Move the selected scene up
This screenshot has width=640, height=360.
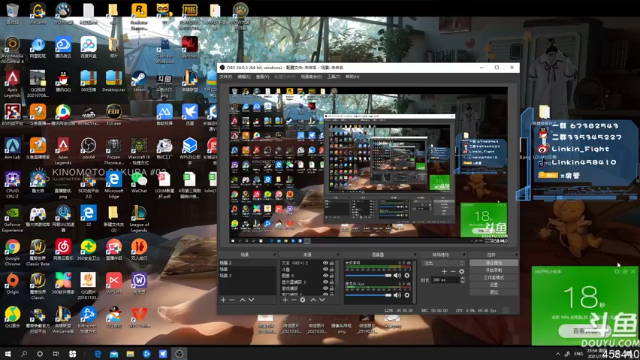[242, 300]
